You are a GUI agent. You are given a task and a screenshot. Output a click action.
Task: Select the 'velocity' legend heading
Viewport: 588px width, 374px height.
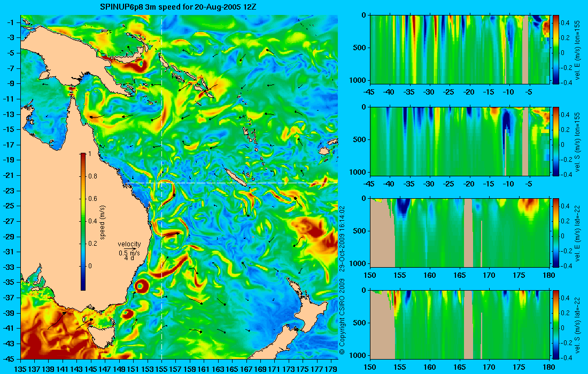pyautogui.click(x=129, y=244)
